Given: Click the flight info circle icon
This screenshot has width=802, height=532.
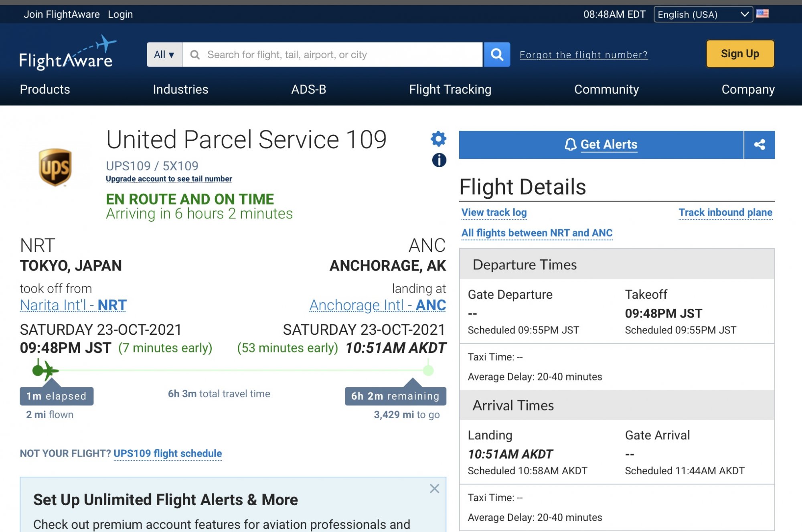Looking at the screenshot, I should pos(439,160).
